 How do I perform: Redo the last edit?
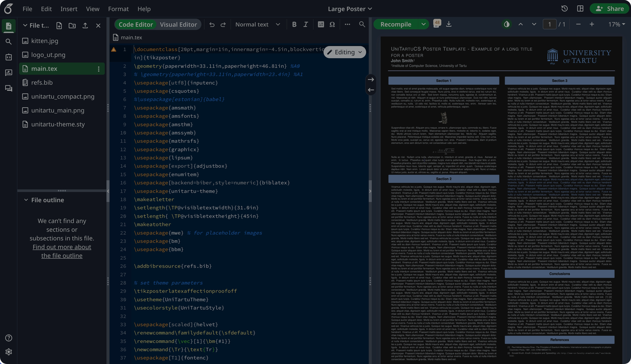click(x=223, y=25)
